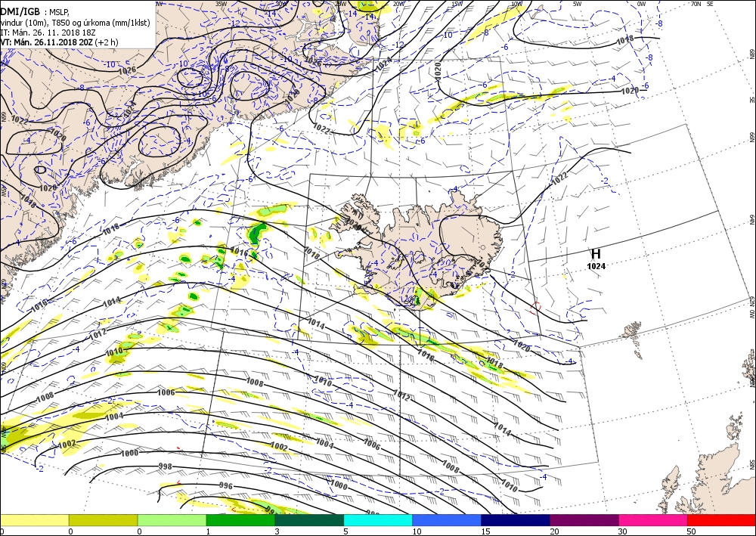Click the legend value 30
The width and height of the screenshot is (756, 536).
[622, 531]
